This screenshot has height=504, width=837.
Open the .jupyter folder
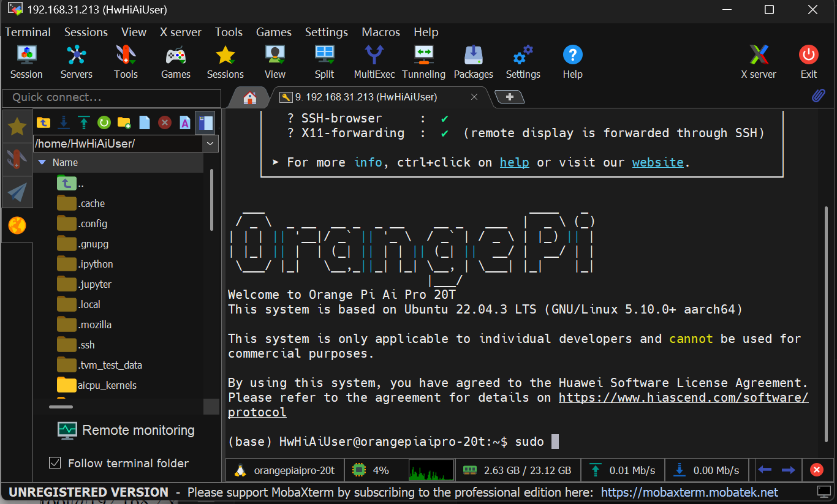tap(94, 284)
